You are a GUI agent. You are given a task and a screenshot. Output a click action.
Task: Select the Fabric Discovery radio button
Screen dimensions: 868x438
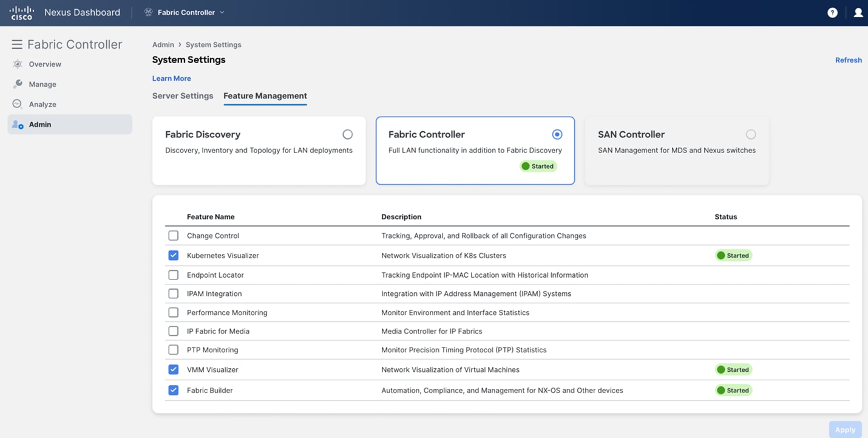347,134
